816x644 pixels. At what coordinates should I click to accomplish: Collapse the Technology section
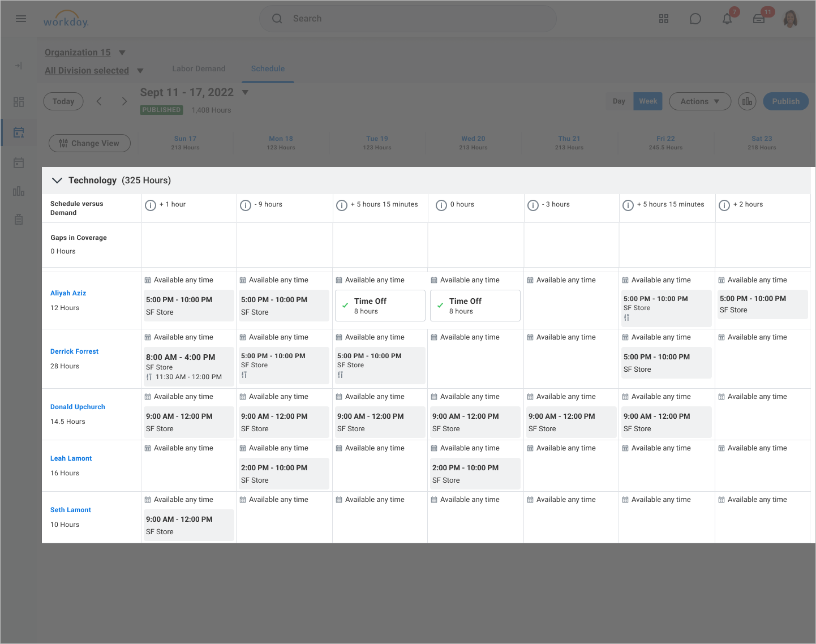pos(57,180)
